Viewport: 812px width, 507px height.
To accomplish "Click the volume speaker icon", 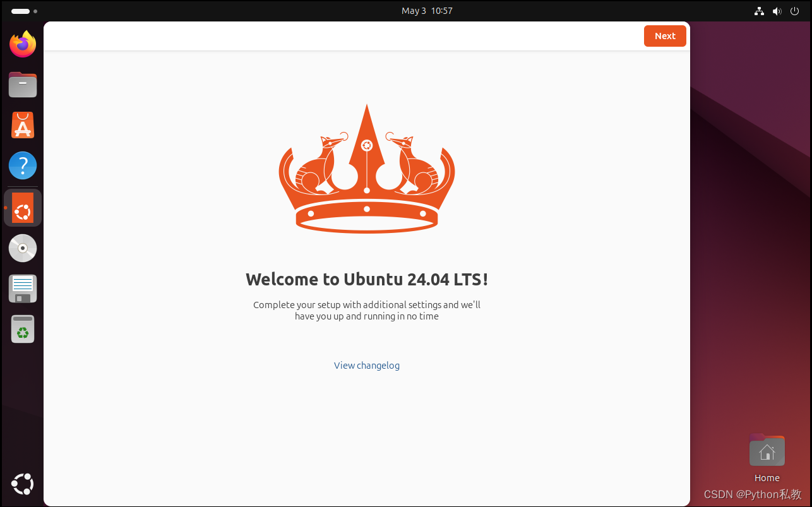I will tap(777, 11).
